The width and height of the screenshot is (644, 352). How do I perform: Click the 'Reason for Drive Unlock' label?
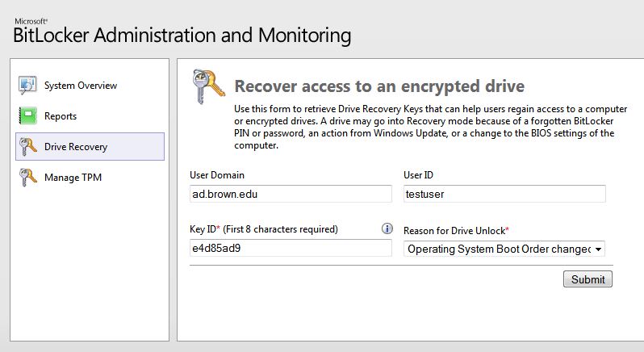click(x=456, y=230)
